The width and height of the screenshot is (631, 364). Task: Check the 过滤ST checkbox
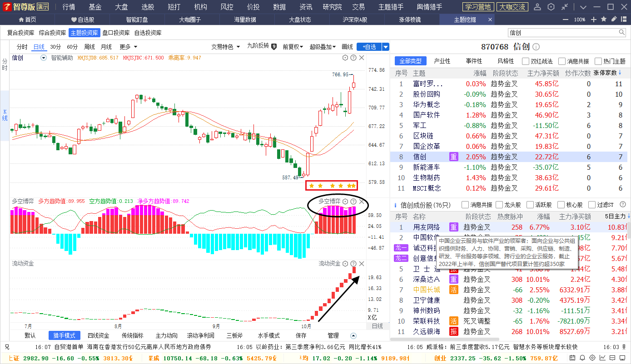pyautogui.click(x=591, y=205)
